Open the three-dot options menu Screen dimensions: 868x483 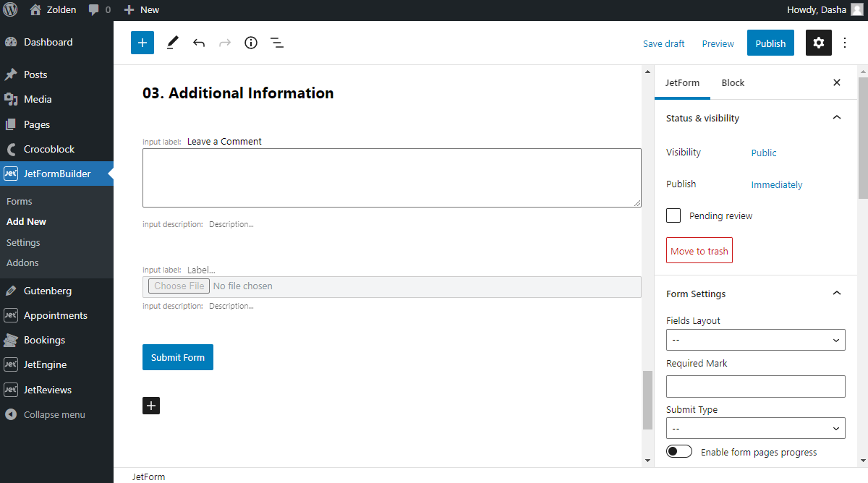pos(845,43)
